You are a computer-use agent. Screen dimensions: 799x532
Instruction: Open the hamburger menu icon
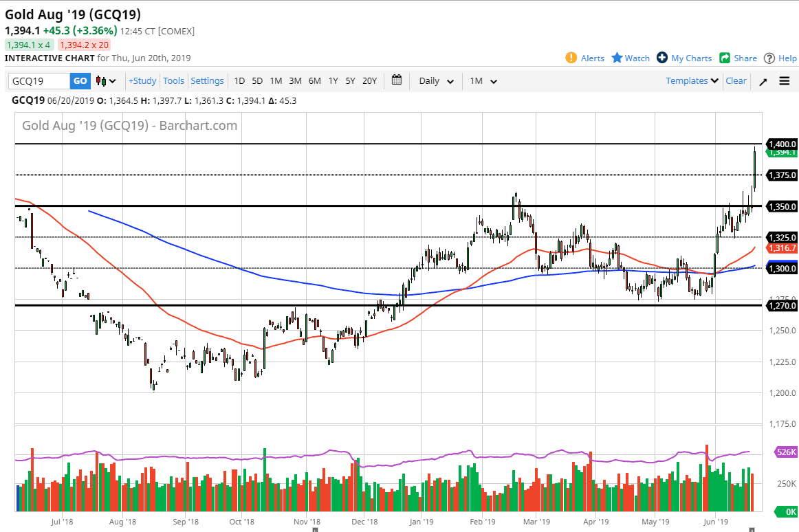tap(785, 81)
